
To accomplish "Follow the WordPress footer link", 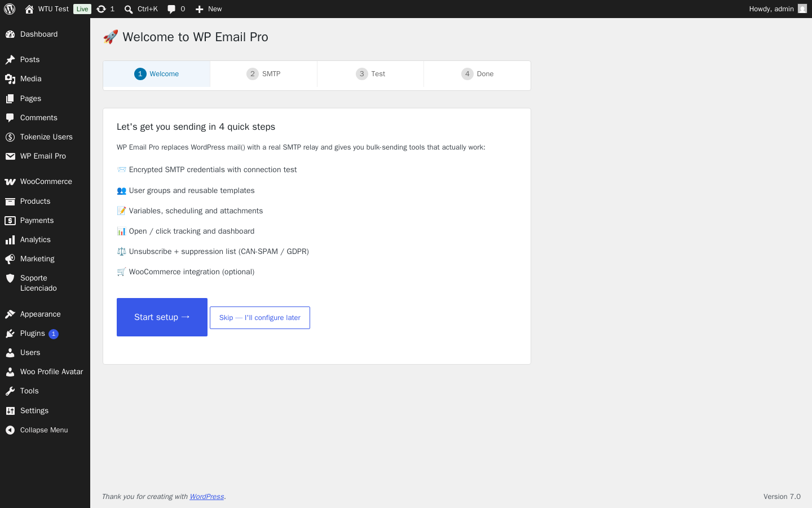I will coord(206,497).
